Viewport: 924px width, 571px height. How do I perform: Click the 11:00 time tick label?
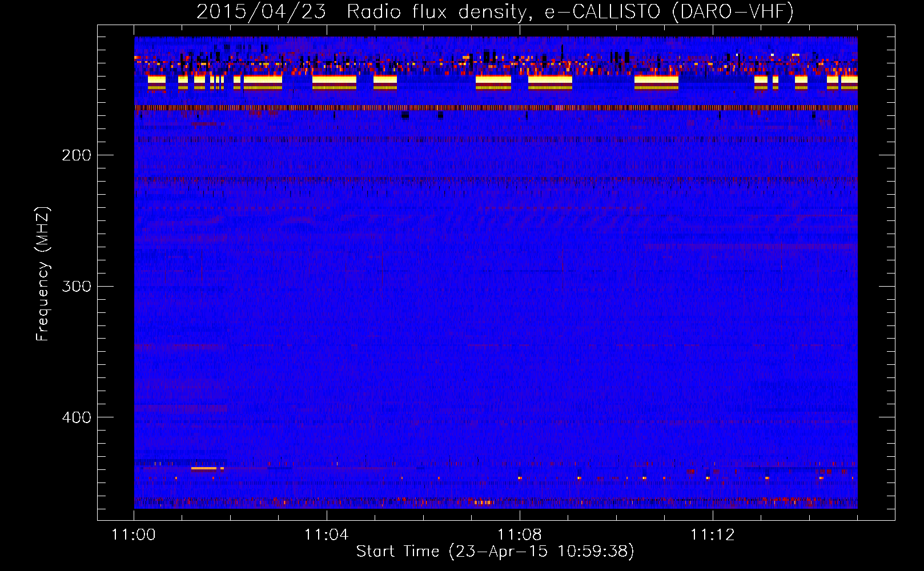pos(134,534)
